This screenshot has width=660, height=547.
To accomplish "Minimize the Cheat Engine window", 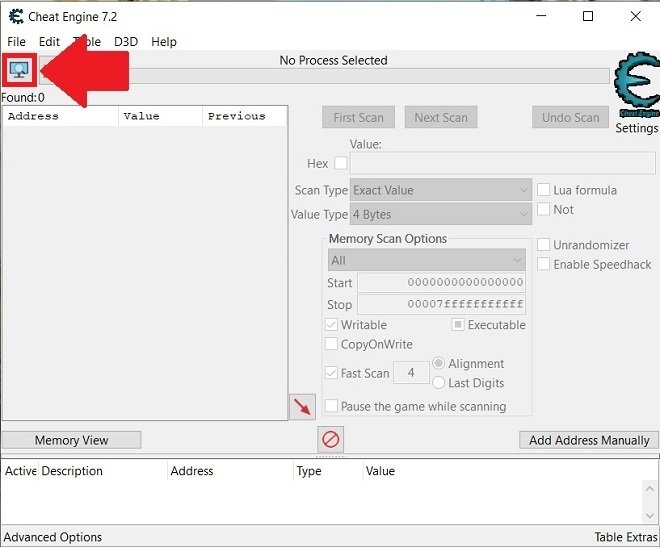I will coord(541,16).
